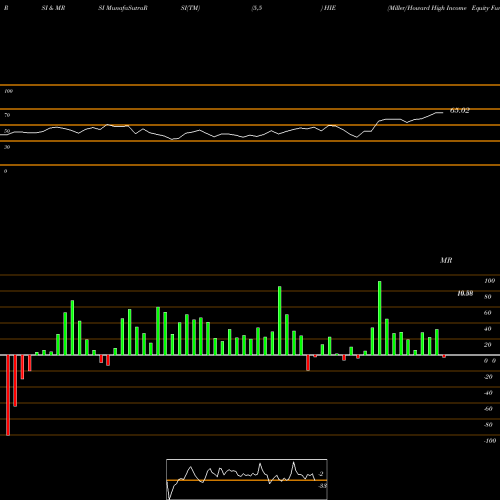Click the RSI panel's 0 level label

coord(5,171)
